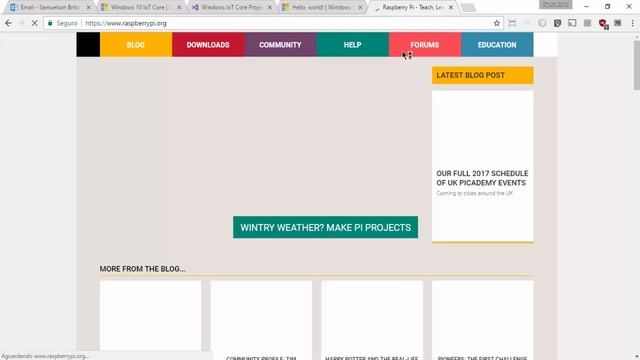Click the dark shield extension icon
This screenshot has height=360, width=640.
[x=558, y=23]
